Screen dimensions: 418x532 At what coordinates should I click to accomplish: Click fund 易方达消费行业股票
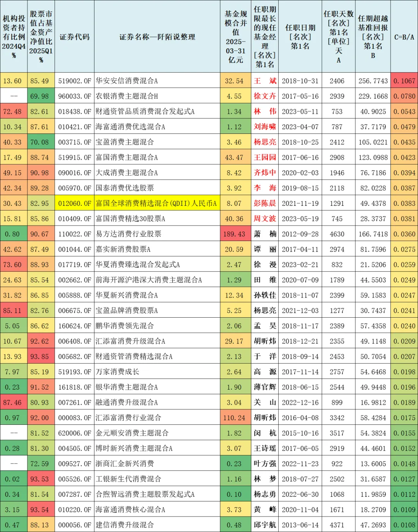pyautogui.click(x=128, y=234)
